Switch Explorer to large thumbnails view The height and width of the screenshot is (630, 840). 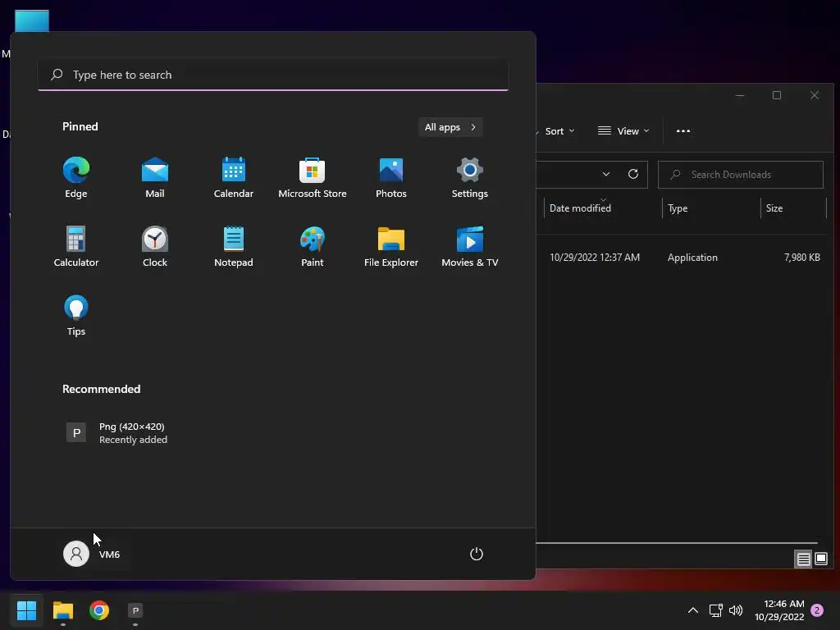[820, 559]
